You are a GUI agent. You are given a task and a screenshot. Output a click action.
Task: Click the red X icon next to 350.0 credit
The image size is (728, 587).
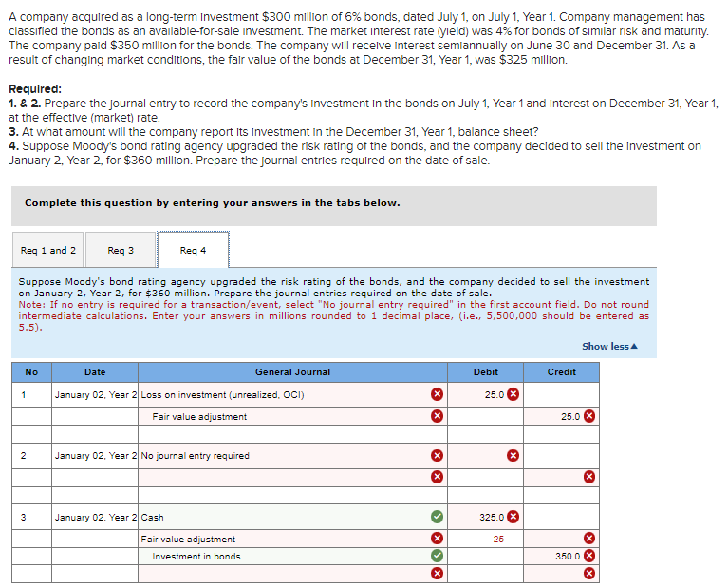pyautogui.click(x=589, y=555)
